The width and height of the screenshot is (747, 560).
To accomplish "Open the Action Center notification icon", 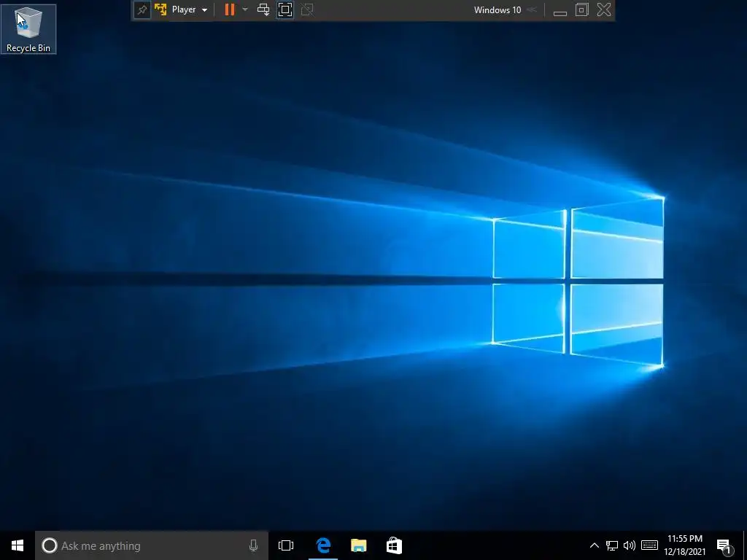I will pyautogui.click(x=724, y=545).
